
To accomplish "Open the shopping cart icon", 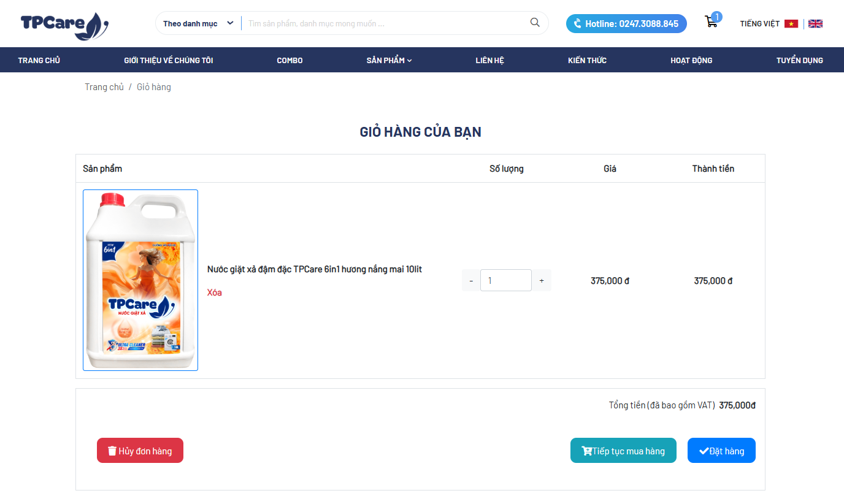I will click(712, 21).
